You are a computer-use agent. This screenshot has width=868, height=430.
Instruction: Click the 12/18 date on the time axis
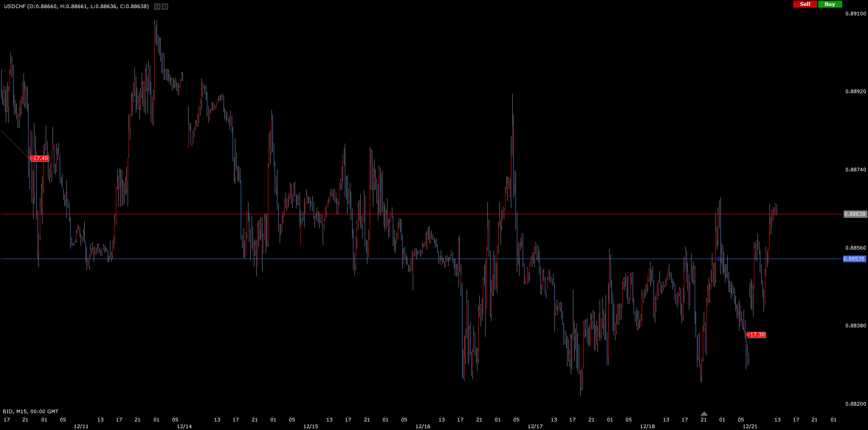(x=647, y=426)
